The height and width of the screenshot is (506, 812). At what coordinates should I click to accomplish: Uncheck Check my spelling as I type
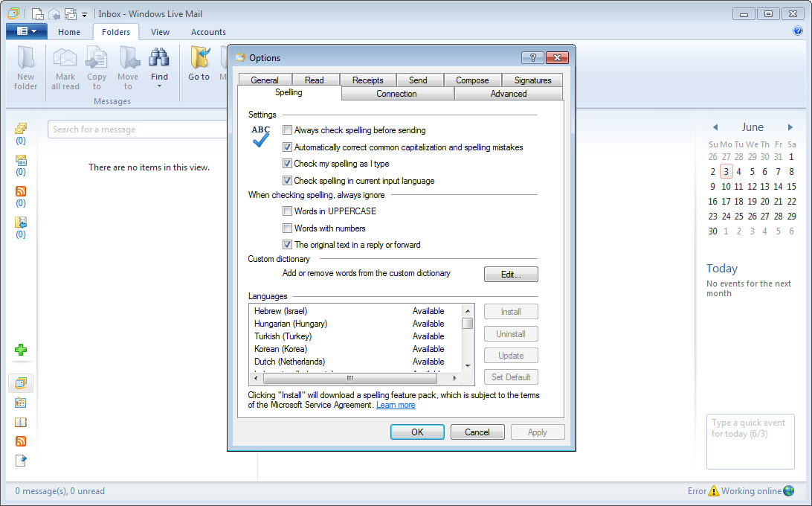[288, 164]
